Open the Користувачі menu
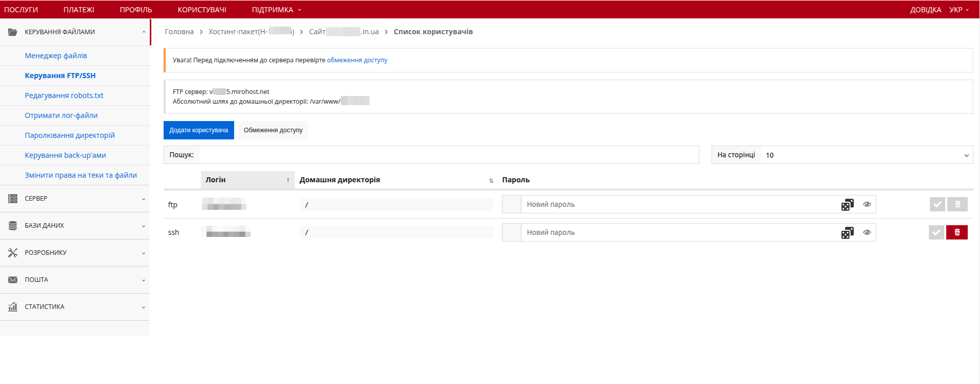This screenshot has height=384, width=980. coord(202,10)
